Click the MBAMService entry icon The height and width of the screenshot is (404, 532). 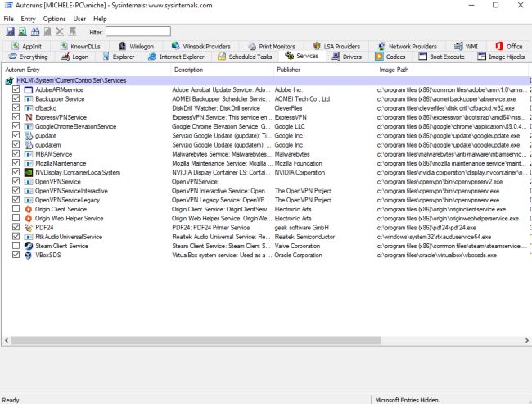[x=29, y=154]
